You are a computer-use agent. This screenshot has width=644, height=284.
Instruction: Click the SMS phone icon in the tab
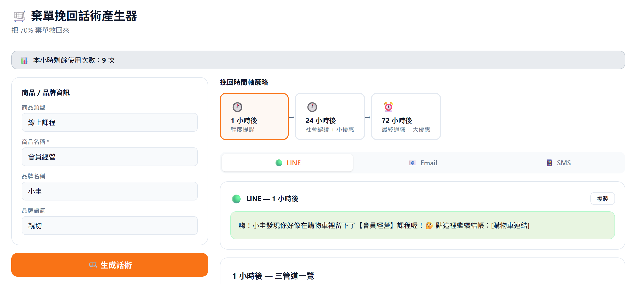click(549, 163)
